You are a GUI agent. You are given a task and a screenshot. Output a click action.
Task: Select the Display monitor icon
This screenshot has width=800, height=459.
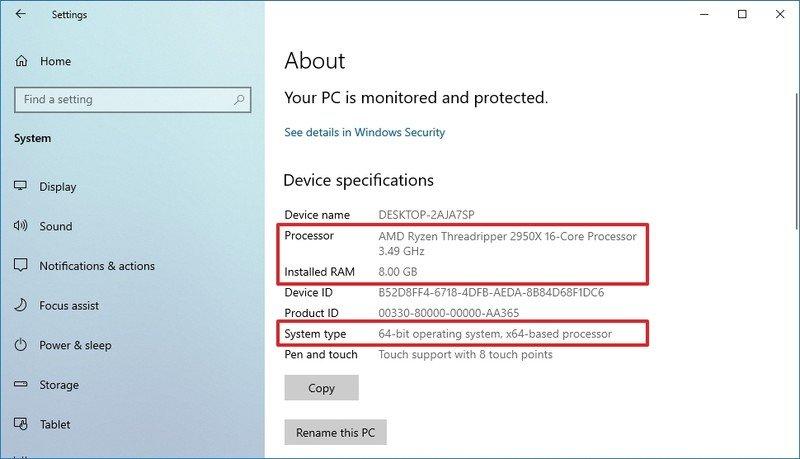coord(20,186)
